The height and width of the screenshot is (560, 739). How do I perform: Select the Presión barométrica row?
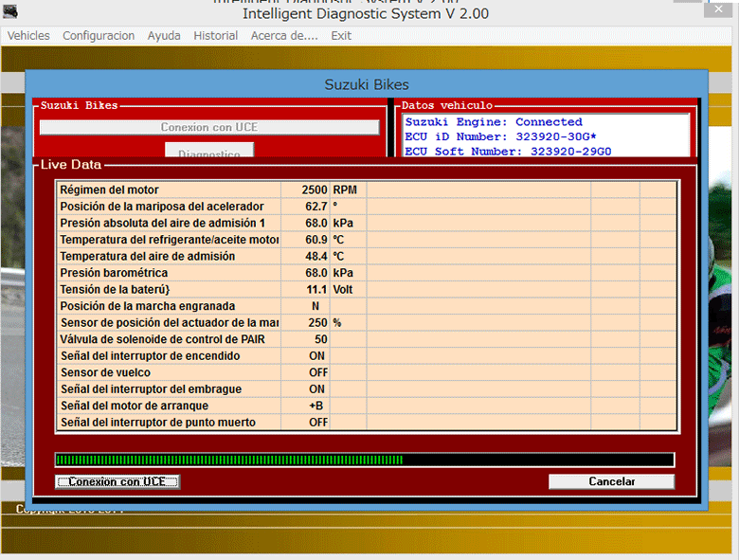coord(367,273)
